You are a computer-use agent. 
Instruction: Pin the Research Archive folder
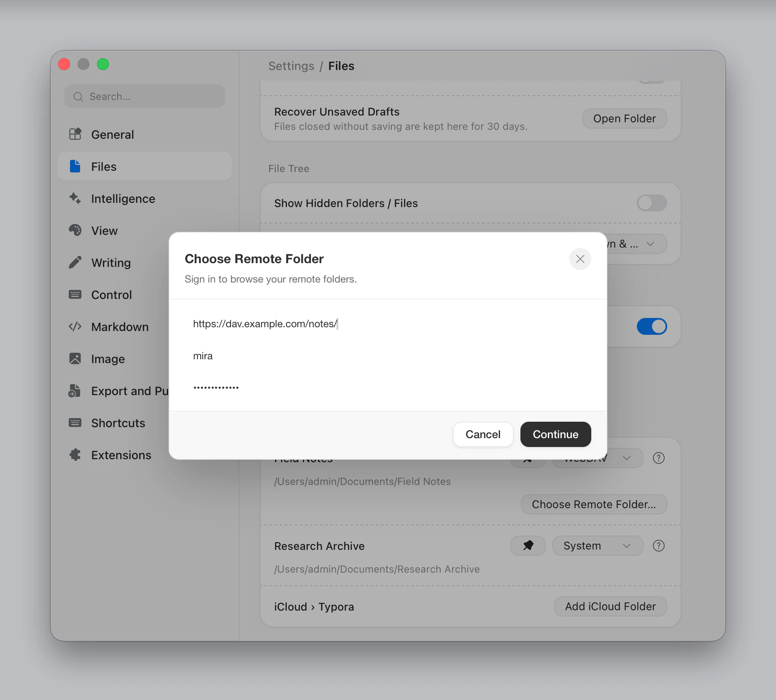coord(528,546)
